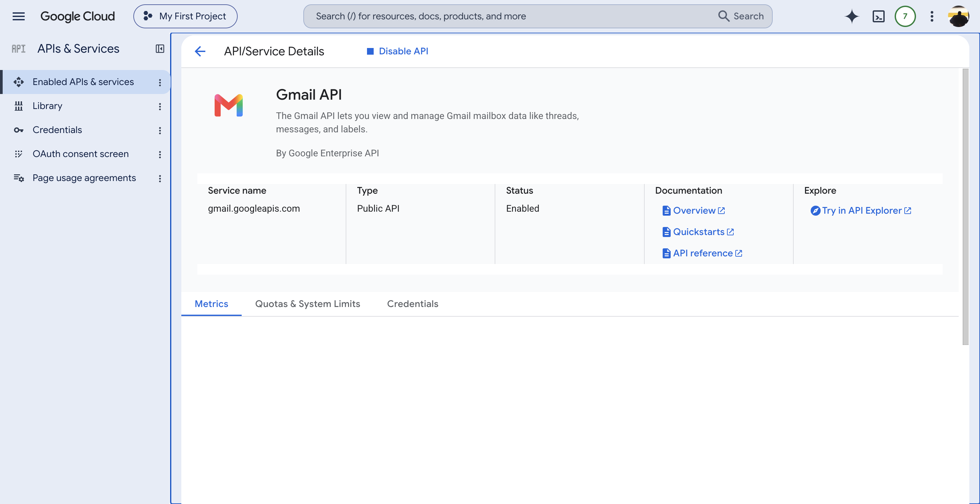Open the Overview documentation link
The height and width of the screenshot is (504, 980).
(694, 210)
